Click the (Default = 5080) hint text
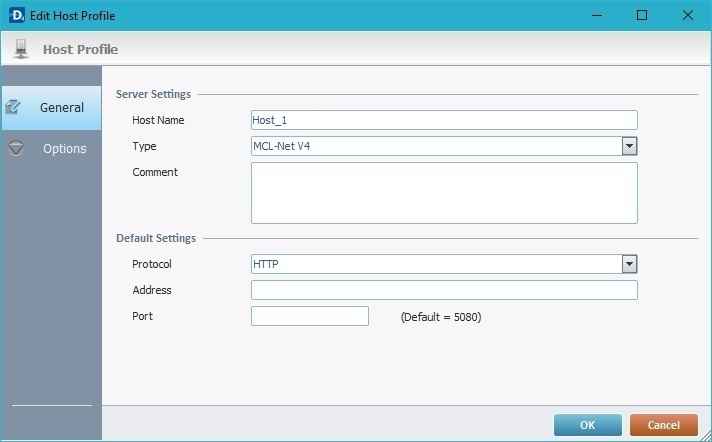The height and width of the screenshot is (442, 712). 441,317
